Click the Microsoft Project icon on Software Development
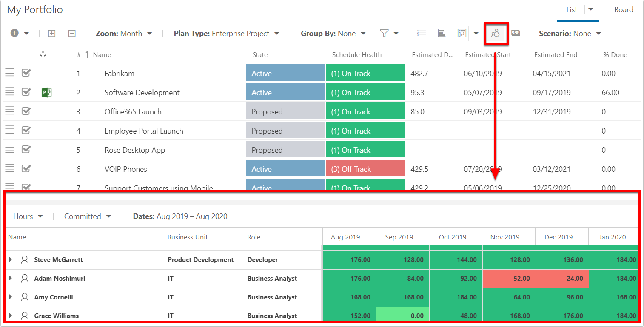Screen dimensions: 644x327 (46, 92)
